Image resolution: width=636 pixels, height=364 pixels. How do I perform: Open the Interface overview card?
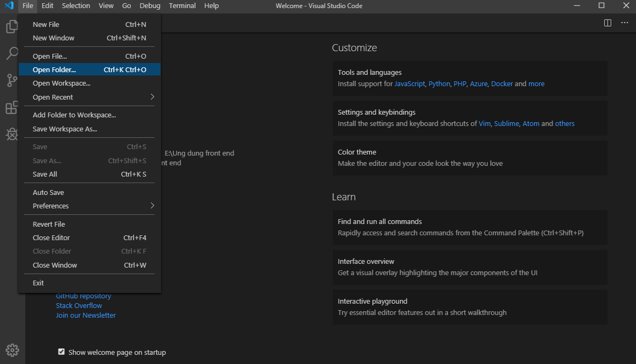[470, 267]
